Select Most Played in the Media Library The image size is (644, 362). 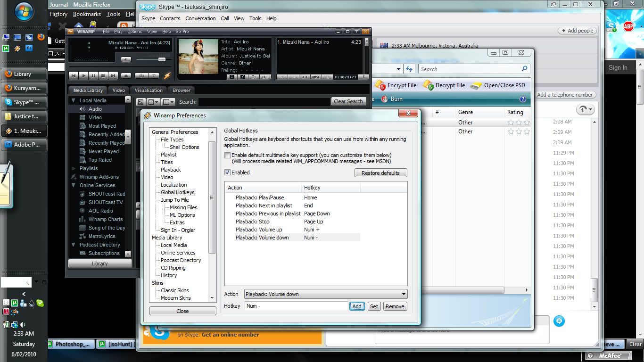coord(102,126)
